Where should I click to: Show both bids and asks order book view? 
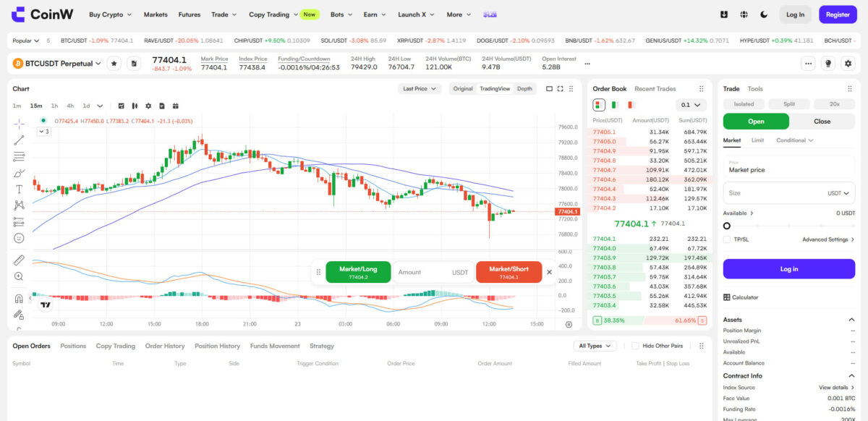click(599, 105)
